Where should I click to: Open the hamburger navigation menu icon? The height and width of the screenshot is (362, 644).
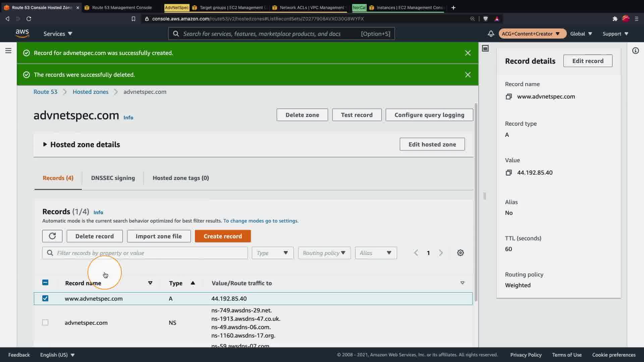click(8, 51)
